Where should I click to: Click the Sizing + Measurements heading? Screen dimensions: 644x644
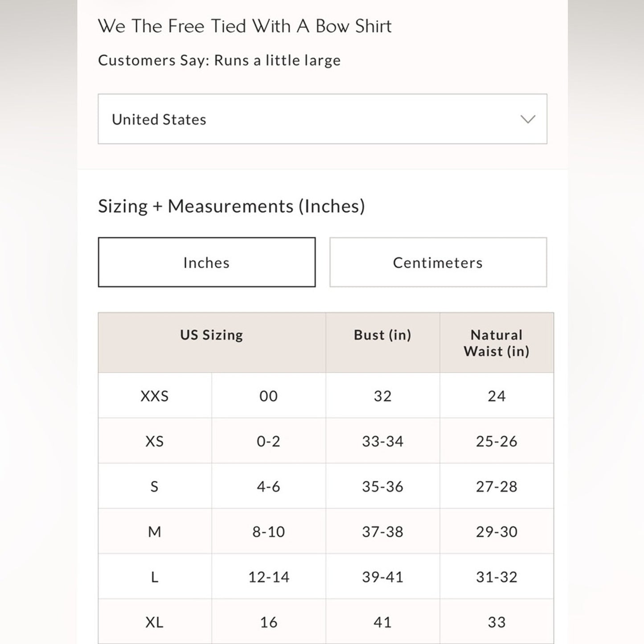[231, 206]
